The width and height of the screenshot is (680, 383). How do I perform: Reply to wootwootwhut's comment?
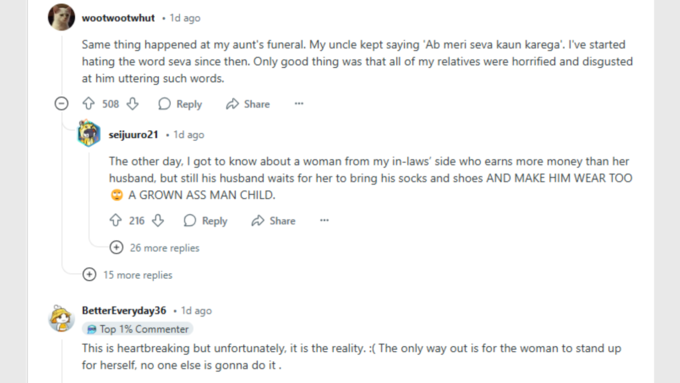(180, 104)
